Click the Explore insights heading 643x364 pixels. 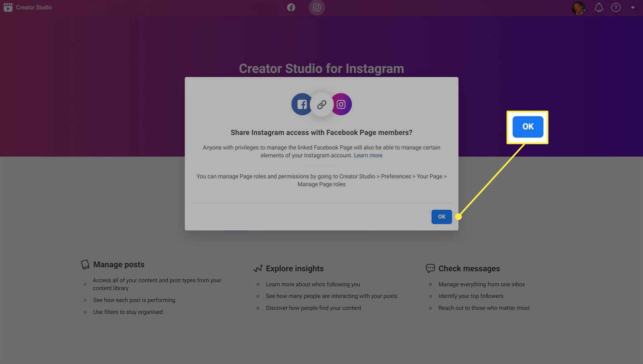pos(294,269)
